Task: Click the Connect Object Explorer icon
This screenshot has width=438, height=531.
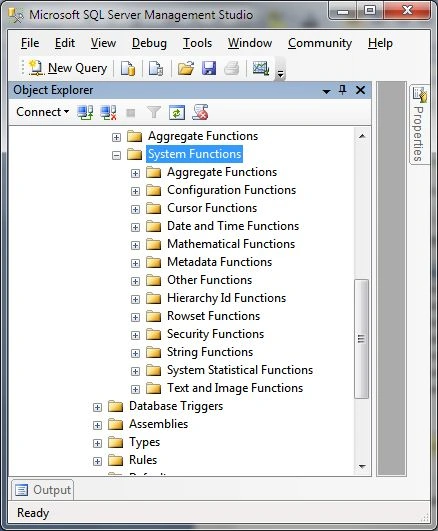Action: pos(85,112)
